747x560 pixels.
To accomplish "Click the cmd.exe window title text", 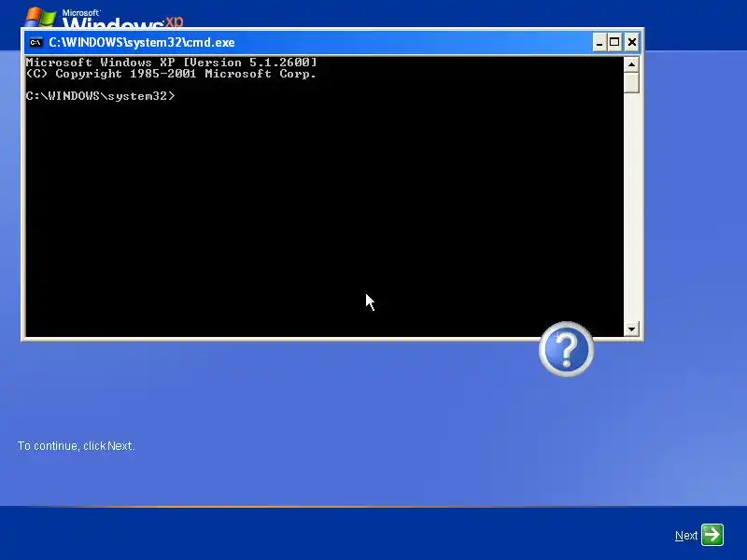I will click(x=142, y=42).
